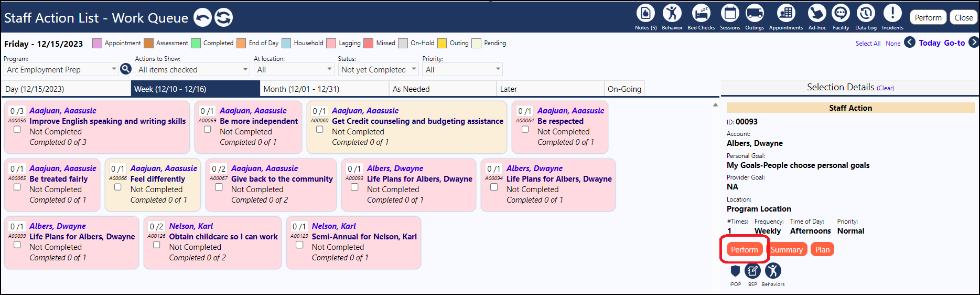Check the Give back to community checkbox
The image size is (980, 295).
point(219,187)
